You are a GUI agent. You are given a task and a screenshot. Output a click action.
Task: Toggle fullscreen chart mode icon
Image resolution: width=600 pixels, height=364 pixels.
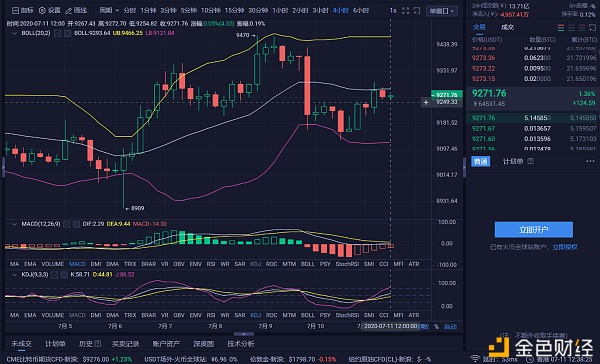[x=405, y=11]
